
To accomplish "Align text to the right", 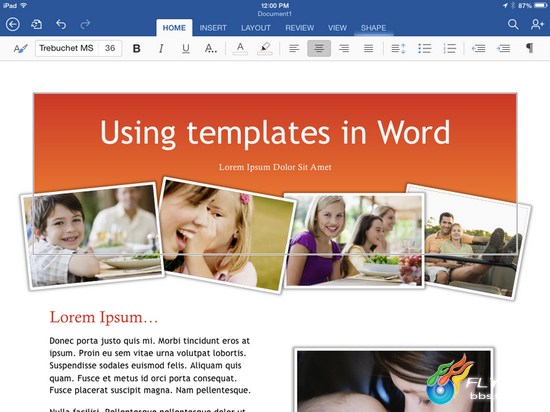I will (344, 48).
